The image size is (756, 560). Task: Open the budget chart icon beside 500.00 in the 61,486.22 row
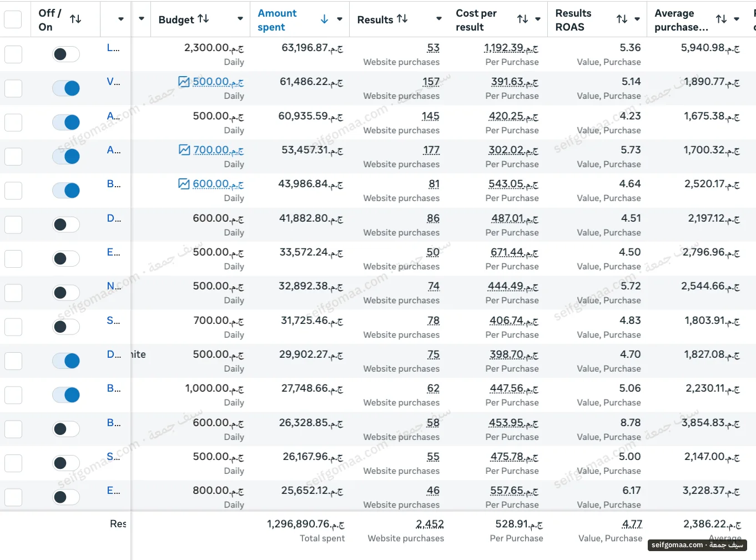coord(184,82)
